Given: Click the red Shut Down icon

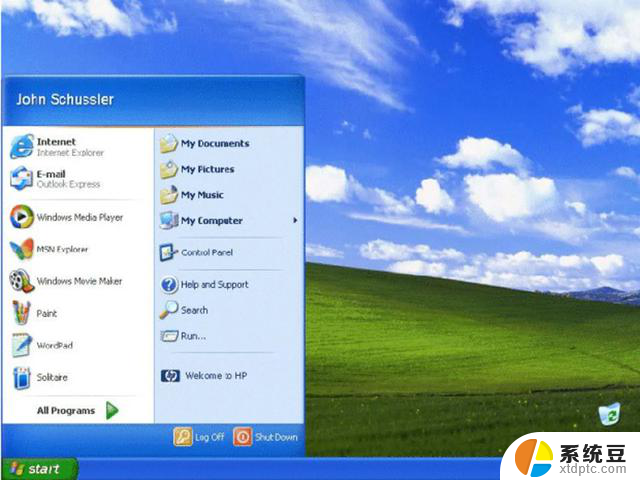Looking at the screenshot, I should pos(242,437).
